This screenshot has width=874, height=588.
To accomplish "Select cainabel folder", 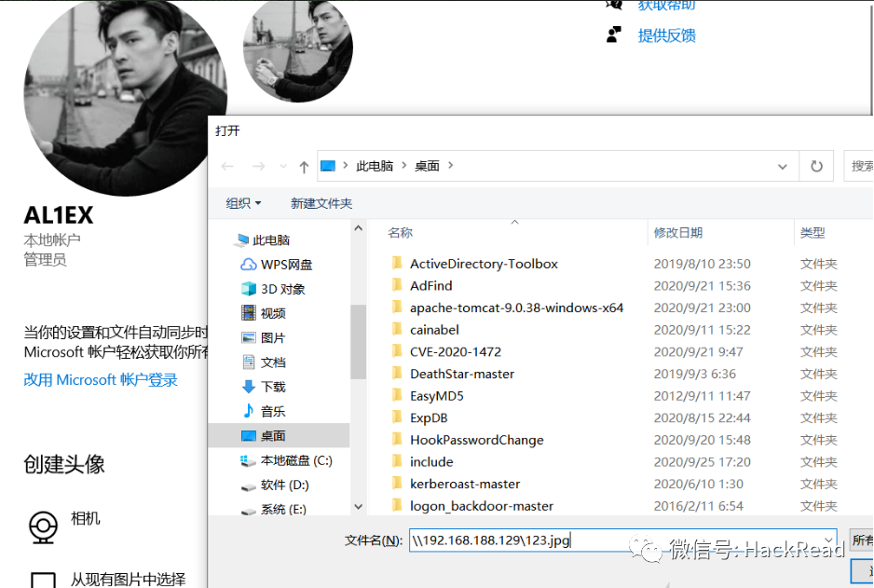I will [434, 330].
